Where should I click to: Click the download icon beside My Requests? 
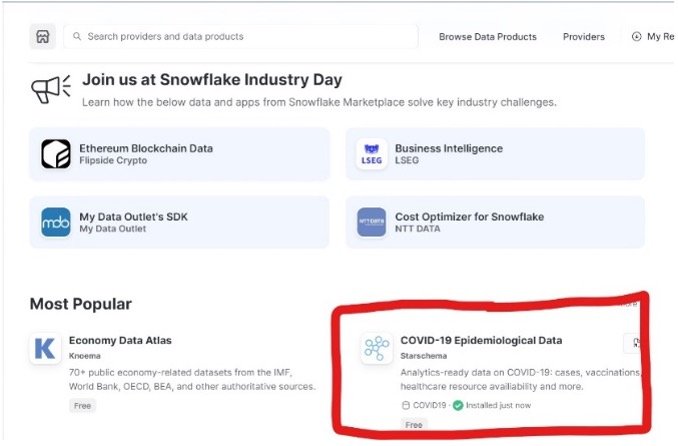pyautogui.click(x=636, y=37)
